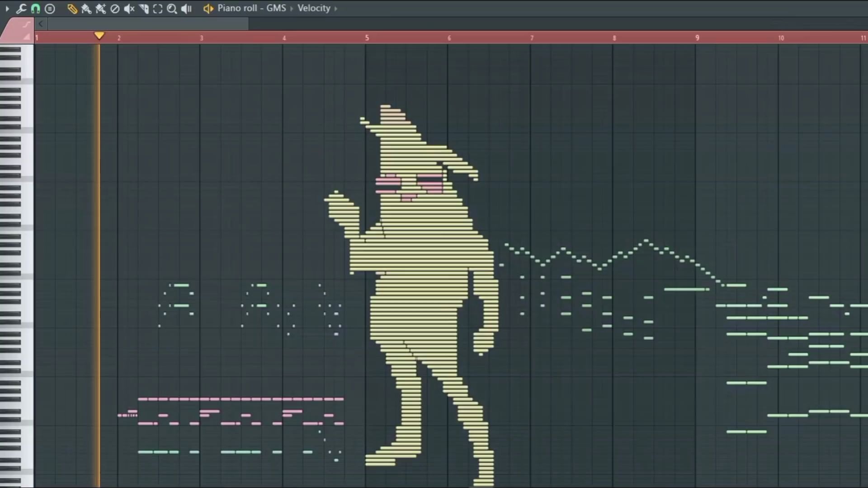Open the stamp chord selector icon
The width and height of the screenshot is (868, 488).
click(50, 9)
